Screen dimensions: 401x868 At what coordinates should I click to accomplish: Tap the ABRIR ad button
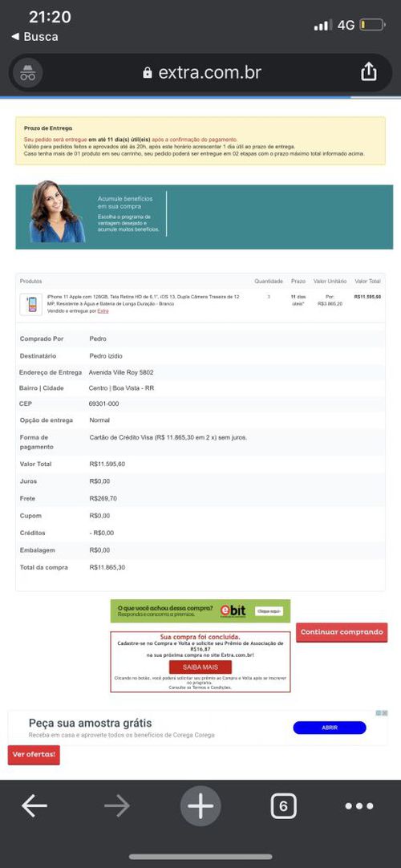[x=330, y=728]
